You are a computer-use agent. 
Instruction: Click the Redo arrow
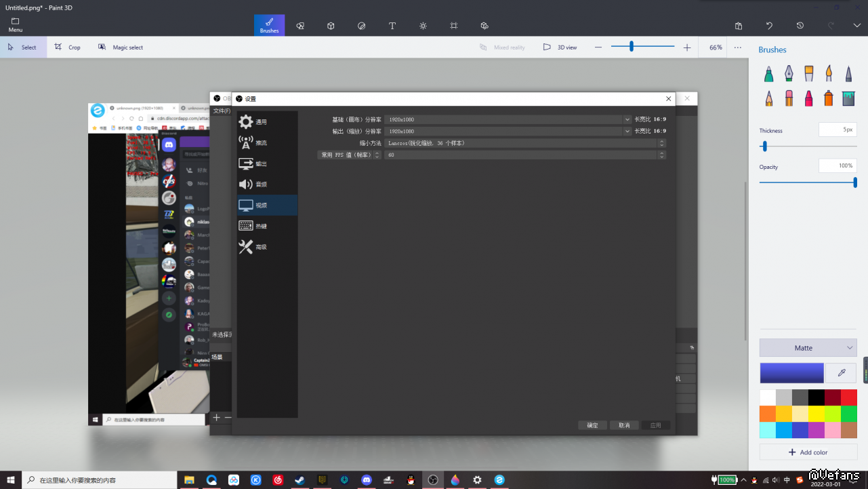click(x=831, y=26)
